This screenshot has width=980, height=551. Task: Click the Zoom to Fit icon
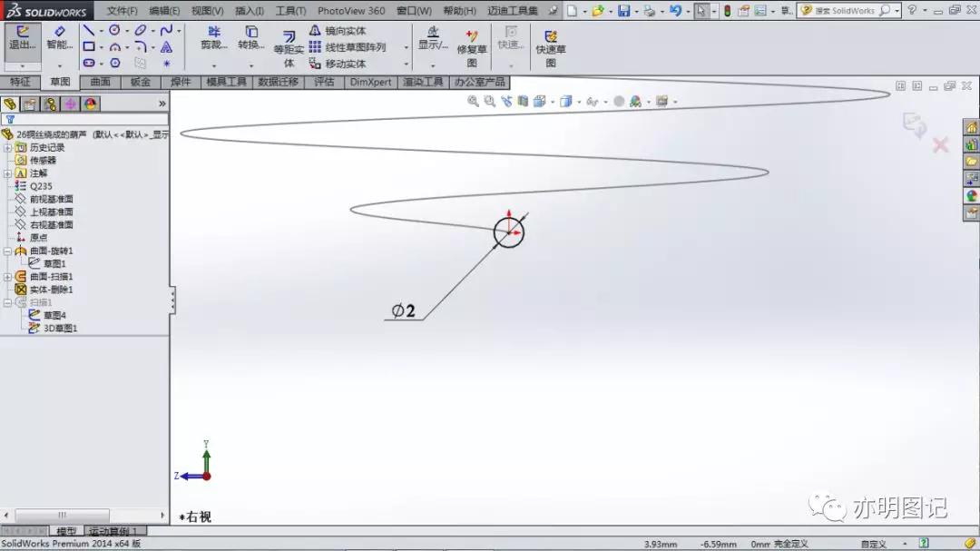(473, 102)
